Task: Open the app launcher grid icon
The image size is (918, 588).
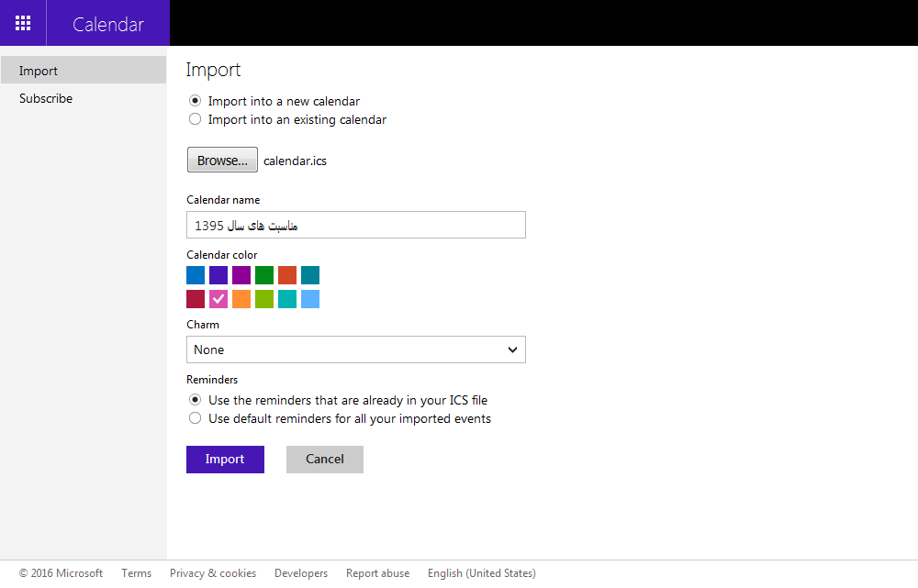Action: click(23, 23)
